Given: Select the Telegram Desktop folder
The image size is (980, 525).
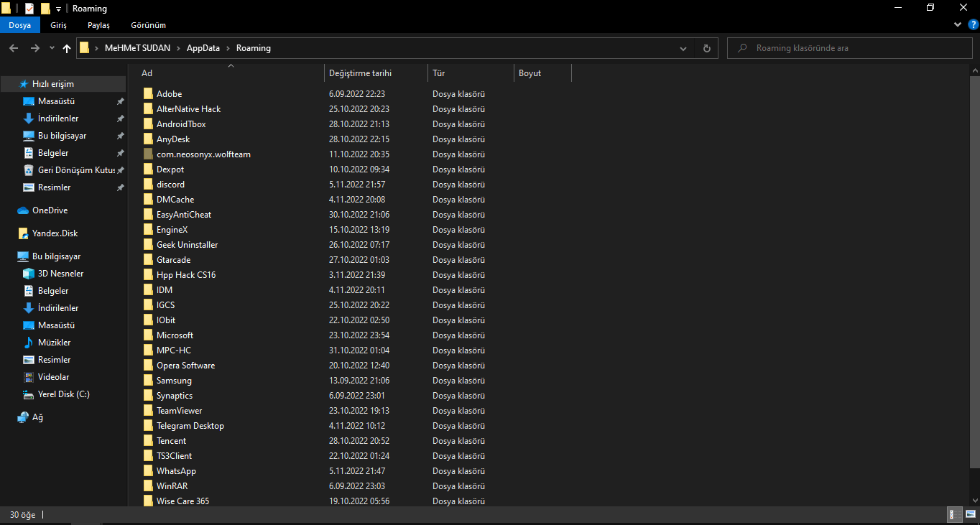Looking at the screenshot, I should click(x=190, y=426).
